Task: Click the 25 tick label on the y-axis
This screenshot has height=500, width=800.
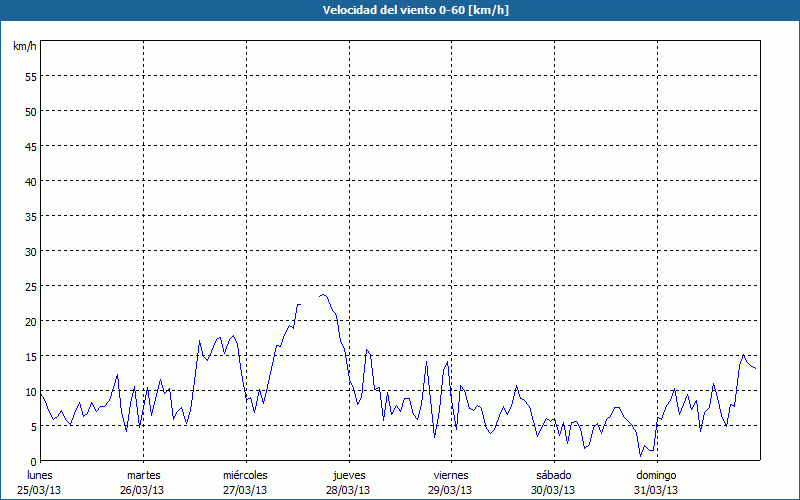Action: [30, 286]
